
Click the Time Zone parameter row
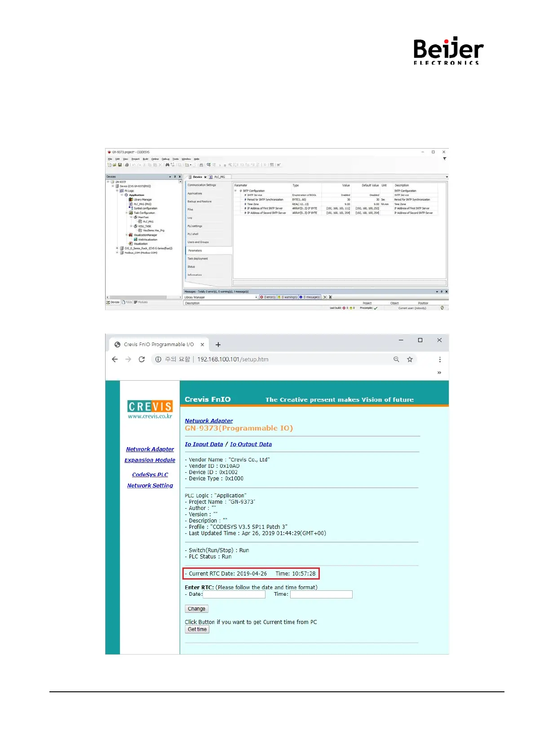[x=335, y=204]
